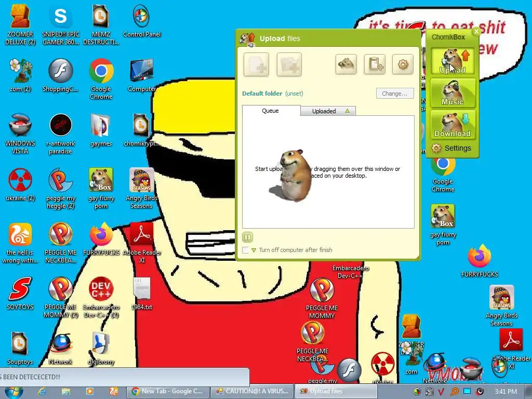Close the ChomikBox panel with the X

pyautogui.click(x=476, y=32)
